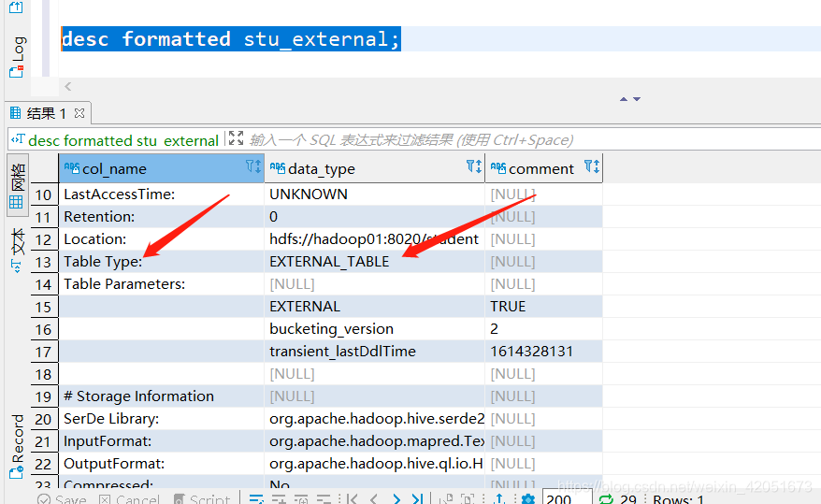This screenshot has width=821, height=504.
Task: Select the Location: cell
Action: [161, 239]
